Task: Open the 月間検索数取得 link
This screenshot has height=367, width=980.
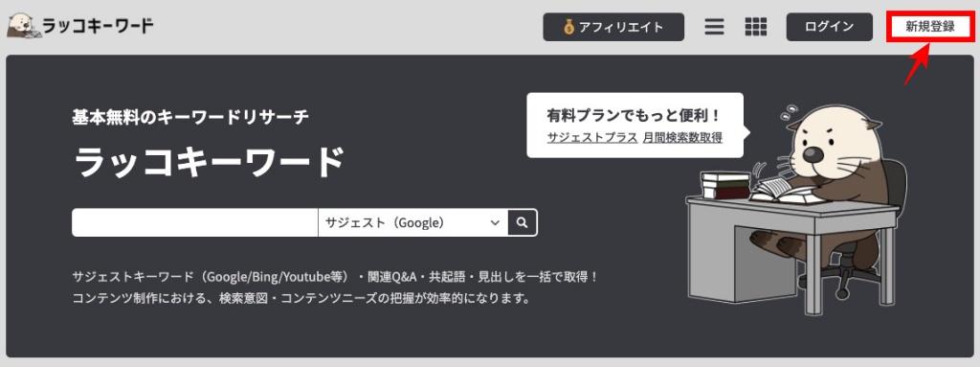Action: pyautogui.click(x=682, y=138)
